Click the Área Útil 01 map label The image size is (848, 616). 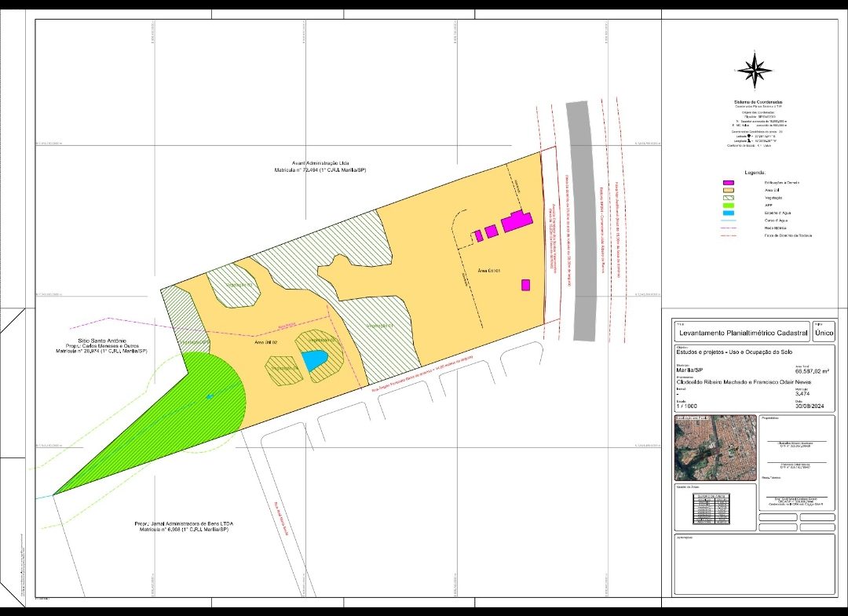488,270
